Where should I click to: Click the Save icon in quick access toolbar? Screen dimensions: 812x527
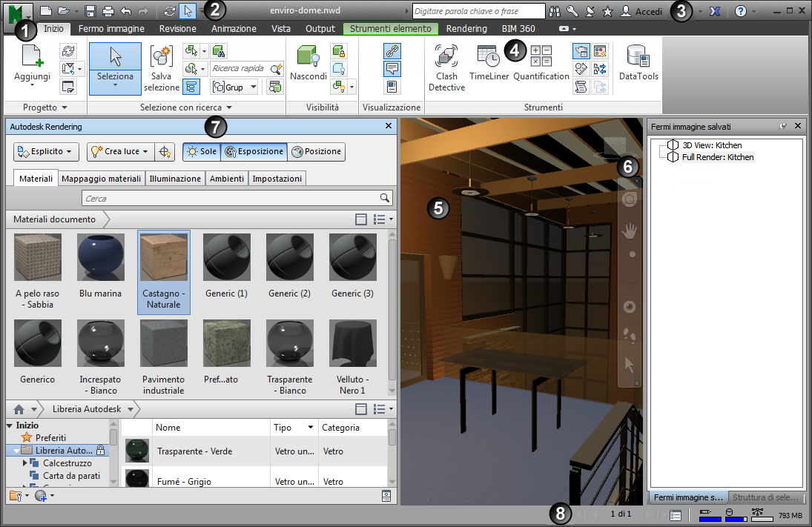[90, 11]
